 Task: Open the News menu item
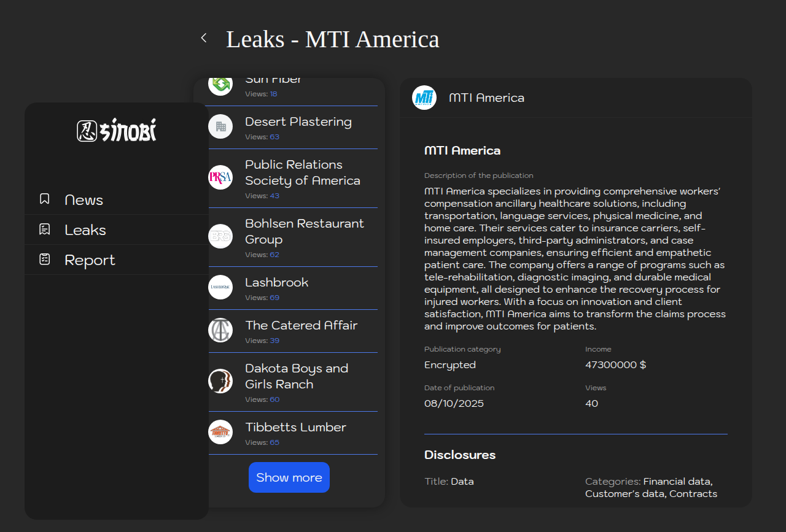[x=84, y=200]
